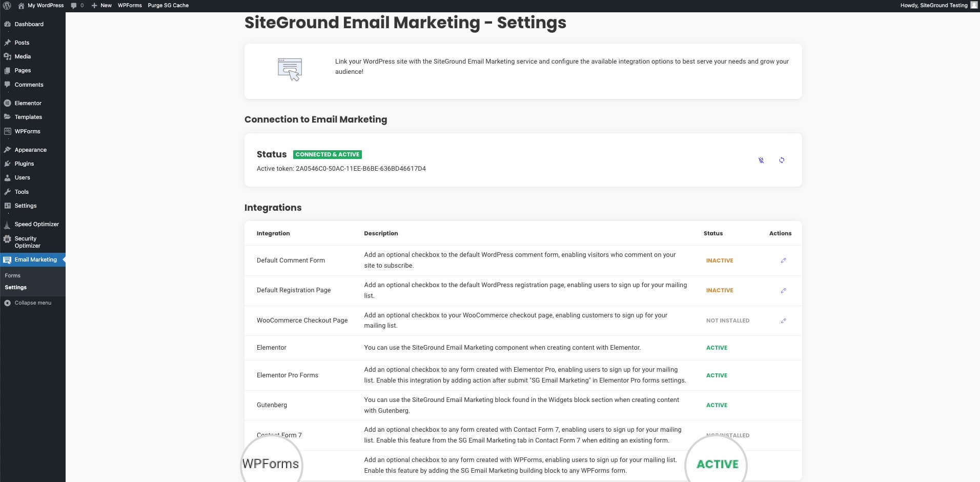Click the Dashboard gauge icon

pyautogui.click(x=7, y=24)
